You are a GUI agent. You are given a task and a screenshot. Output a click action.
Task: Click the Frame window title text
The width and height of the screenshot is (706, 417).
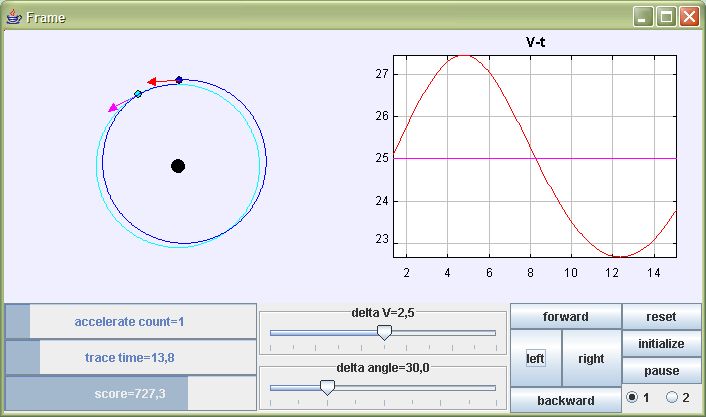(46, 18)
